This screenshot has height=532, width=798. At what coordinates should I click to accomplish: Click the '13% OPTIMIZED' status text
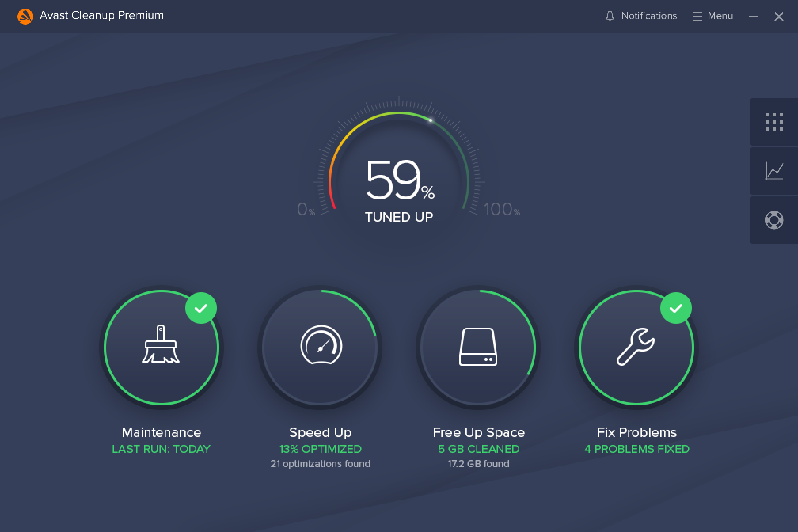click(320, 449)
